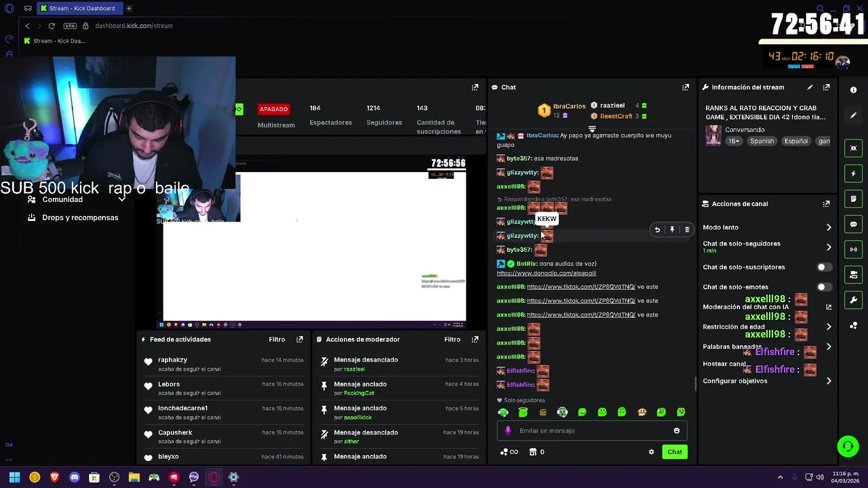The image size is (868, 488).
Task: Click the browser address bar
Action: [x=134, y=26]
